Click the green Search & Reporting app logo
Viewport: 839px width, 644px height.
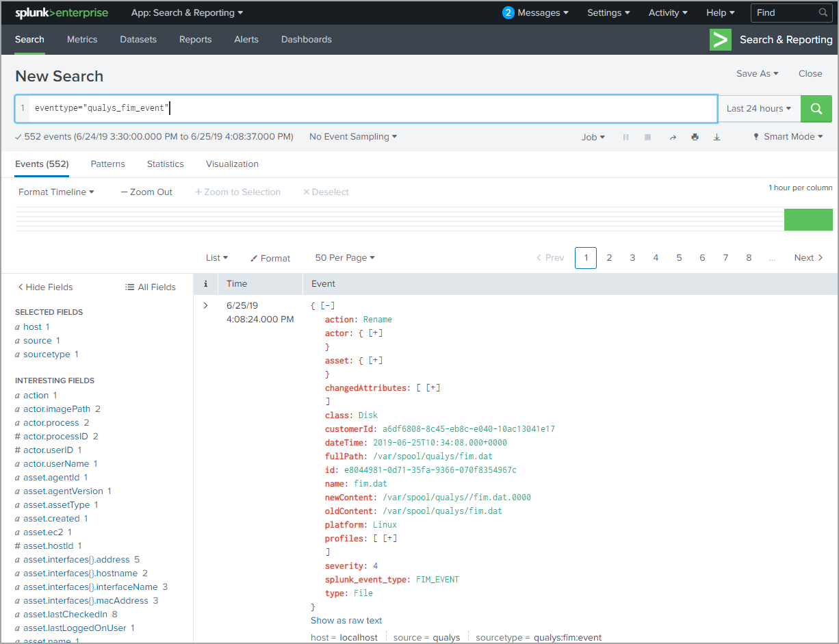point(720,40)
